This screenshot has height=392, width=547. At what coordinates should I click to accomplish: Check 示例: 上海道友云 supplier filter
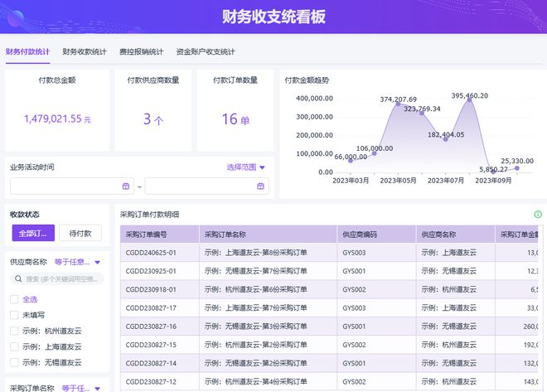14,346
